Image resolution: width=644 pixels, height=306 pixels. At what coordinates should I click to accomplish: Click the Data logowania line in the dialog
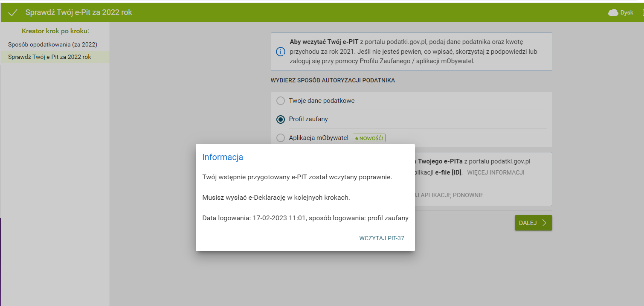point(305,218)
